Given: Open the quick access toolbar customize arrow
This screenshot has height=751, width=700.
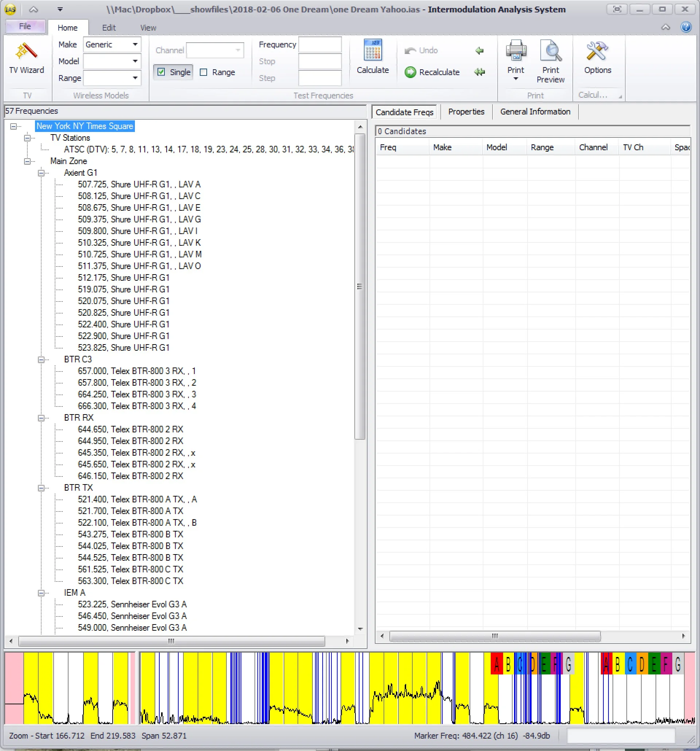Looking at the screenshot, I should (60, 9).
